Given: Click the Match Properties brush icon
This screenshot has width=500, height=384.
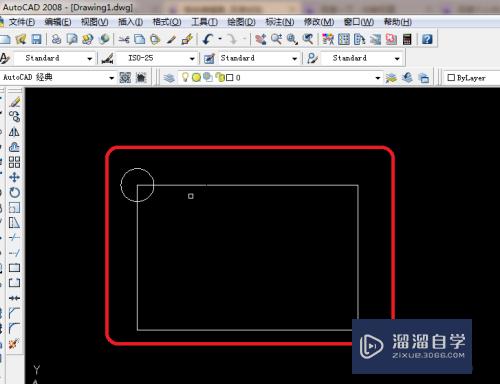Looking at the screenshot, I should (x=171, y=39).
